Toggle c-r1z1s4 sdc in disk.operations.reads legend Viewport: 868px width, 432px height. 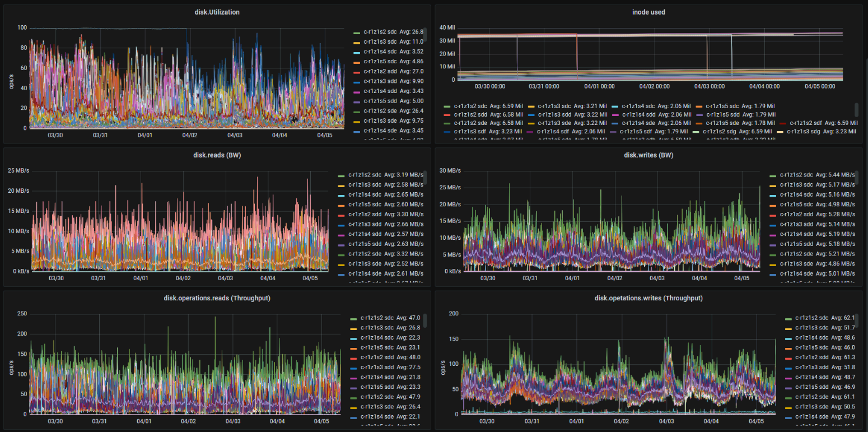379,337
